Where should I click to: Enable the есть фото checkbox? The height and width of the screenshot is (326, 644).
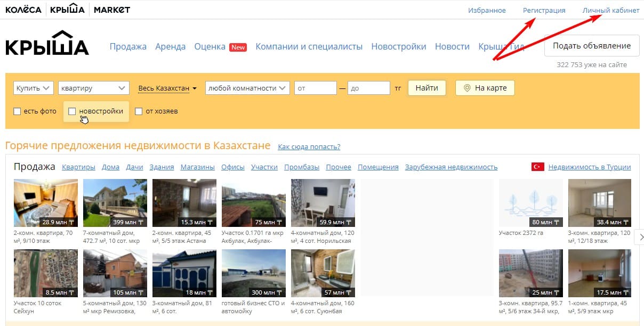coord(17,111)
